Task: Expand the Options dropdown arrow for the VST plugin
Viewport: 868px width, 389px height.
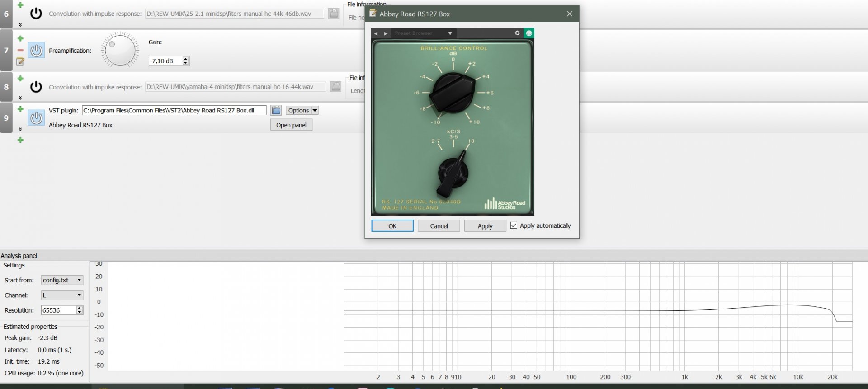Action: (x=315, y=110)
